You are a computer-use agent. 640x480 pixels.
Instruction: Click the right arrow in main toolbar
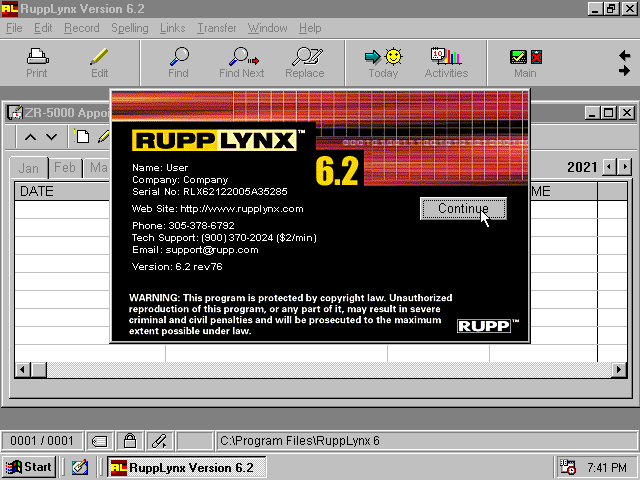624,71
